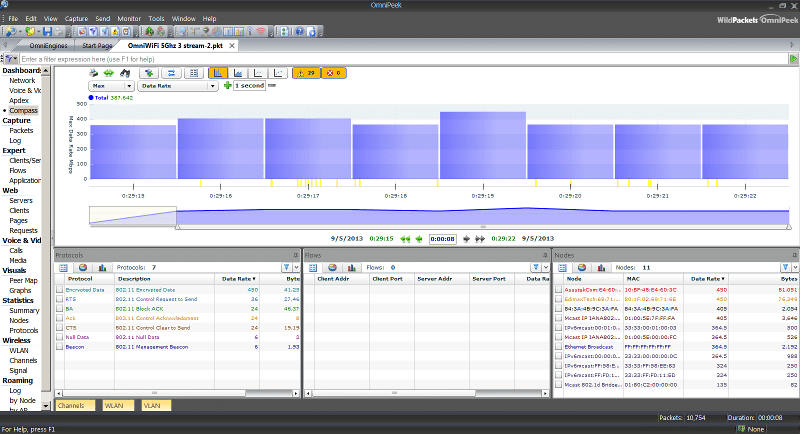Click the errors count 0 button

coord(334,73)
